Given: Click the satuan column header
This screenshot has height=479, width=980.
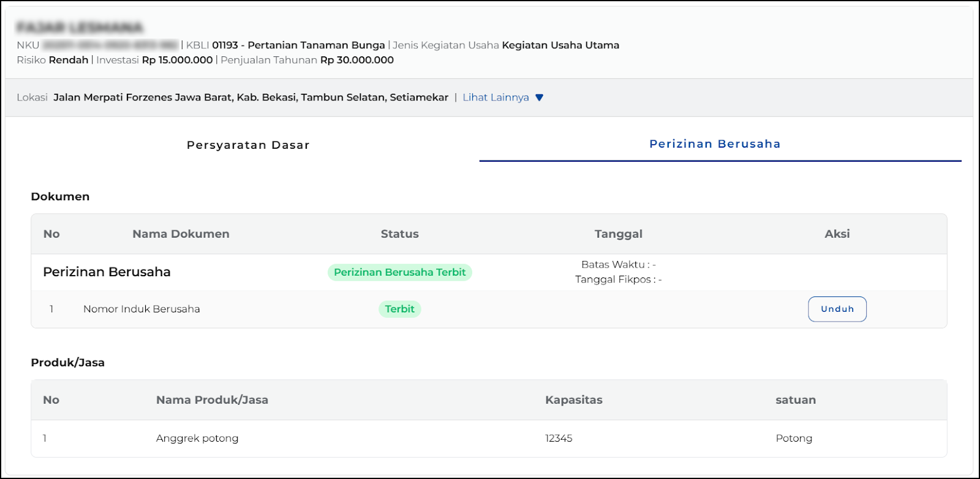Looking at the screenshot, I should click(795, 400).
